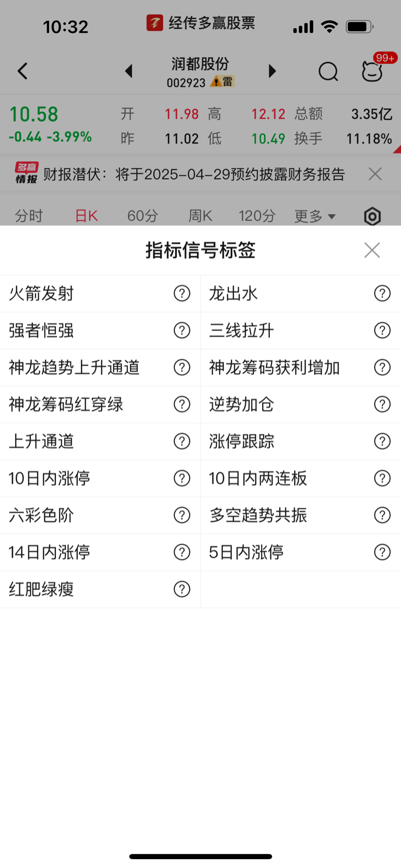Show question mark info for 红肥绿瘦
The height and width of the screenshot is (868, 401).
tap(182, 589)
